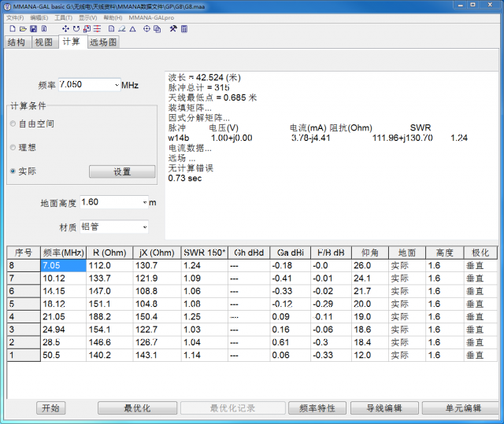Click the 开始 start button
The width and height of the screenshot is (504, 424).
(50, 408)
